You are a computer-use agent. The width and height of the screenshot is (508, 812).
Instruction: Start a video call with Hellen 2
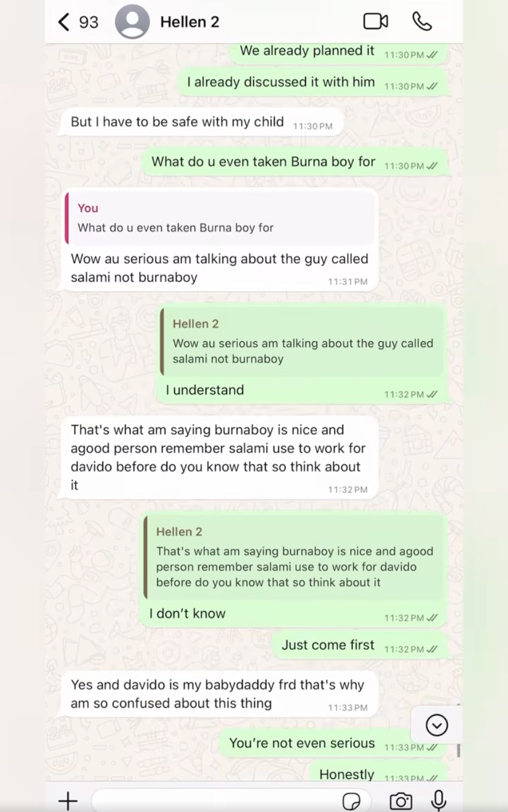pyautogui.click(x=375, y=21)
